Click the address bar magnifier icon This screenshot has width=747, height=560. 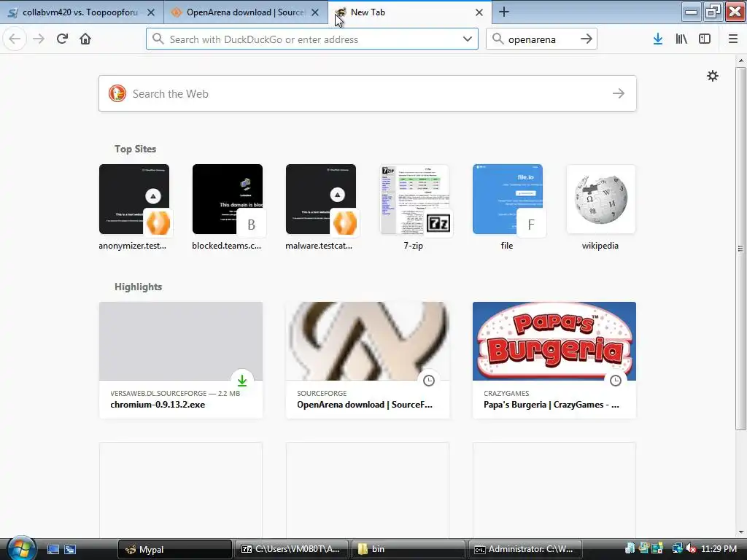click(158, 39)
